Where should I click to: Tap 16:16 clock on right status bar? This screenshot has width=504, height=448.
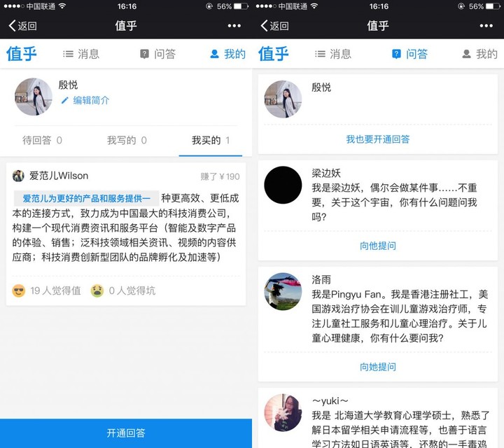(x=379, y=6)
